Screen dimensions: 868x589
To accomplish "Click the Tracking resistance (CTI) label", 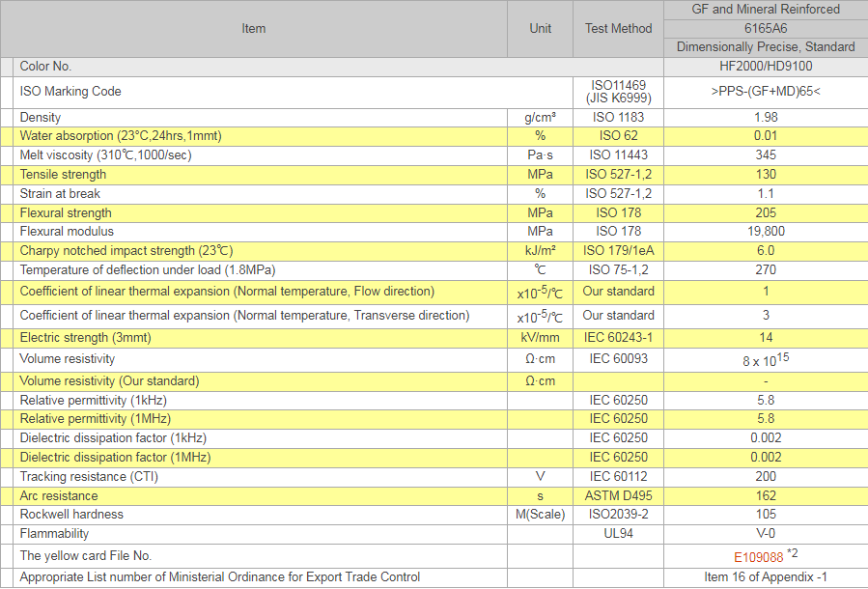I will coord(89,477).
